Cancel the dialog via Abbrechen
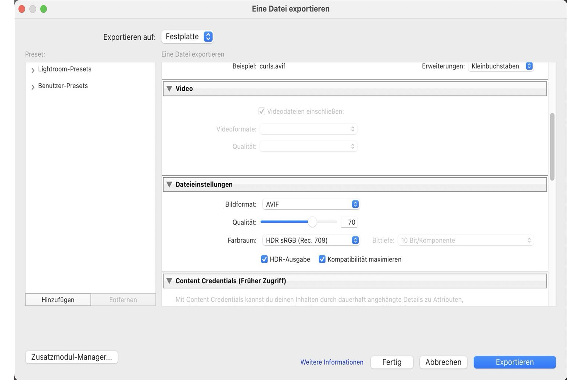Image resolution: width=588 pixels, height=380 pixels. [x=443, y=362]
